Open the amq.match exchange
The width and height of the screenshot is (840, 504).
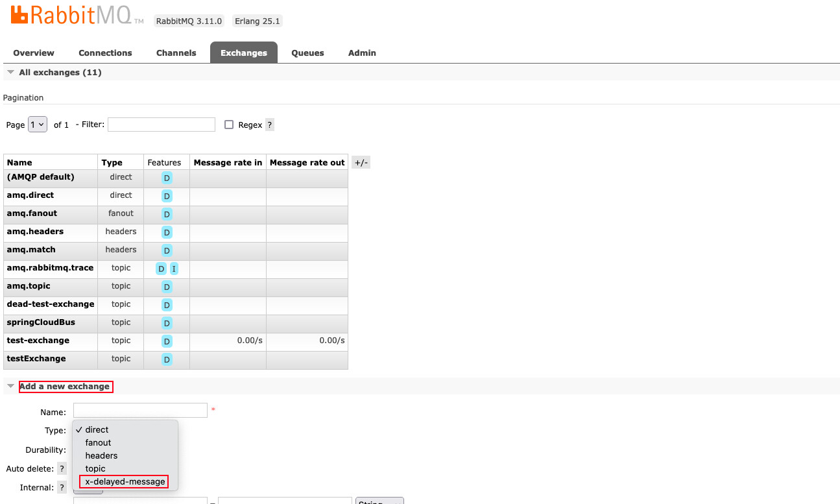coord(31,250)
